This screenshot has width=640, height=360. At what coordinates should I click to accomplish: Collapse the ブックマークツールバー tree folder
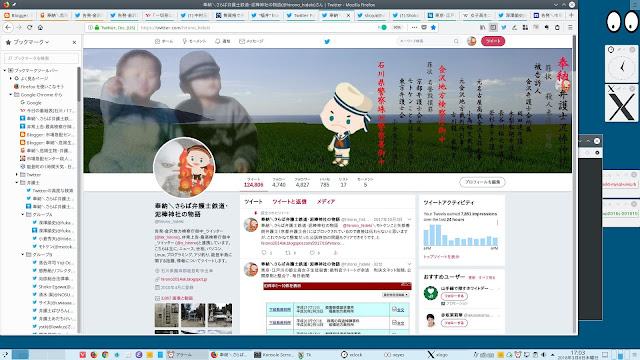(x=5, y=70)
